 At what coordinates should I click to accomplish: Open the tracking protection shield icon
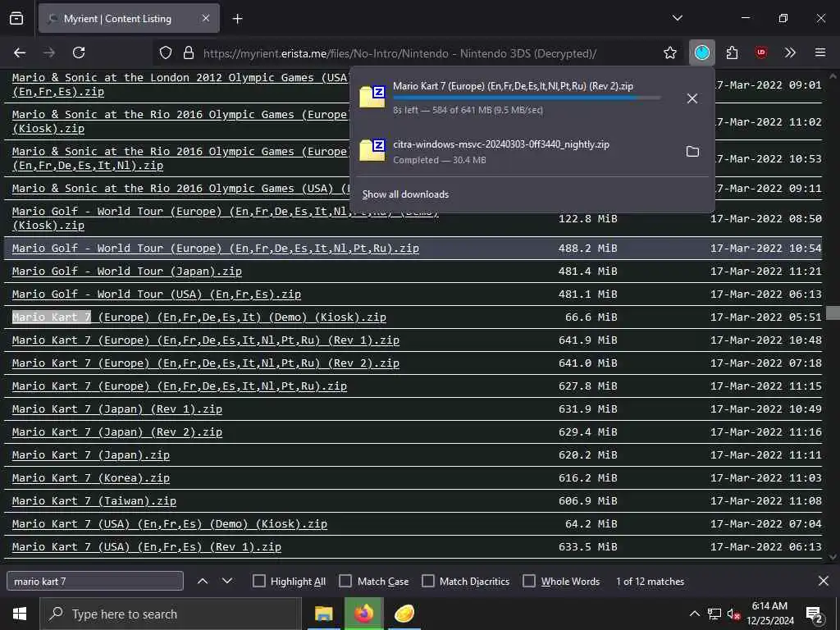tap(166, 53)
